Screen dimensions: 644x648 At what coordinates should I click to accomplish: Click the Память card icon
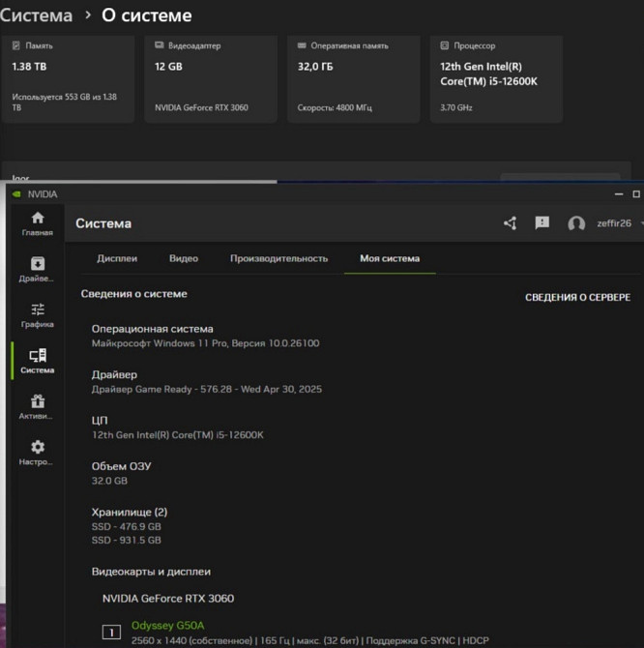(x=16, y=45)
